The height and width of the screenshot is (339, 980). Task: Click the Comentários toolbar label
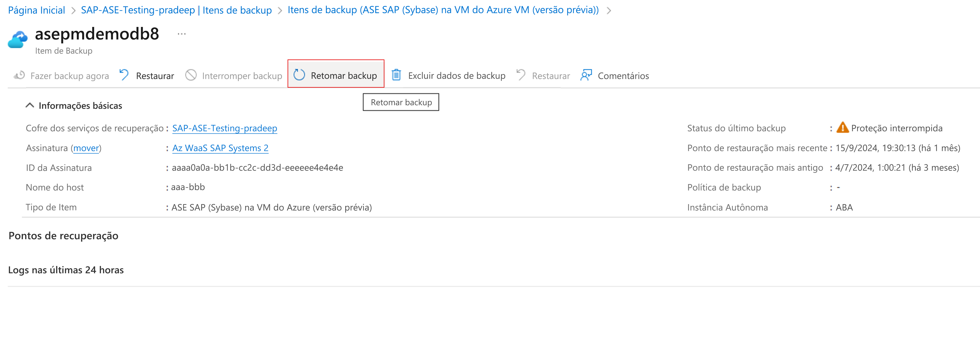(x=623, y=76)
